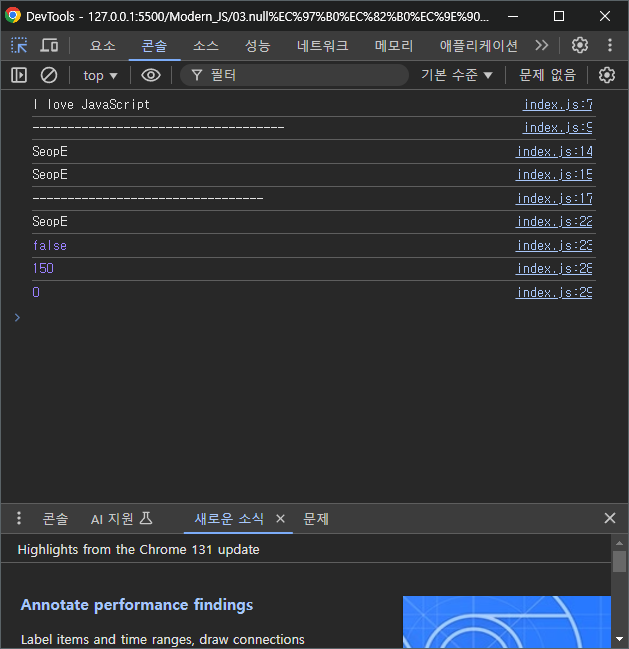629x649 pixels.
Task: Open the 문제 drawer tab
Action: click(316, 519)
